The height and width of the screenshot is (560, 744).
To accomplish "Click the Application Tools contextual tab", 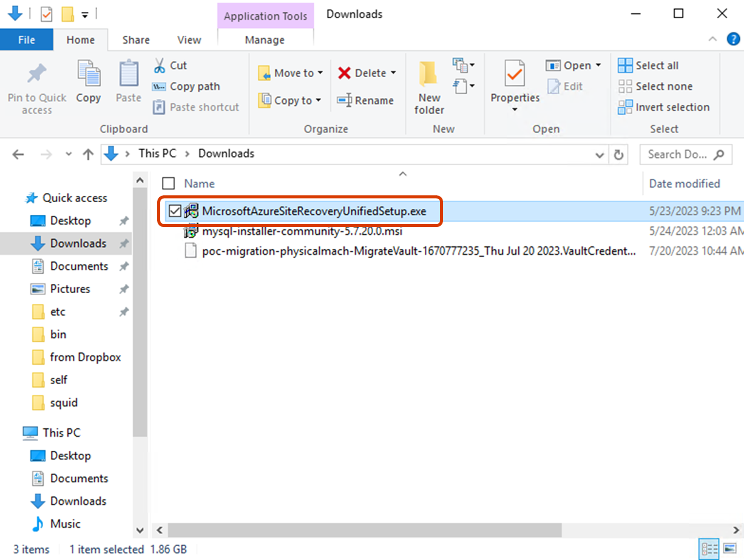I will click(x=265, y=16).
